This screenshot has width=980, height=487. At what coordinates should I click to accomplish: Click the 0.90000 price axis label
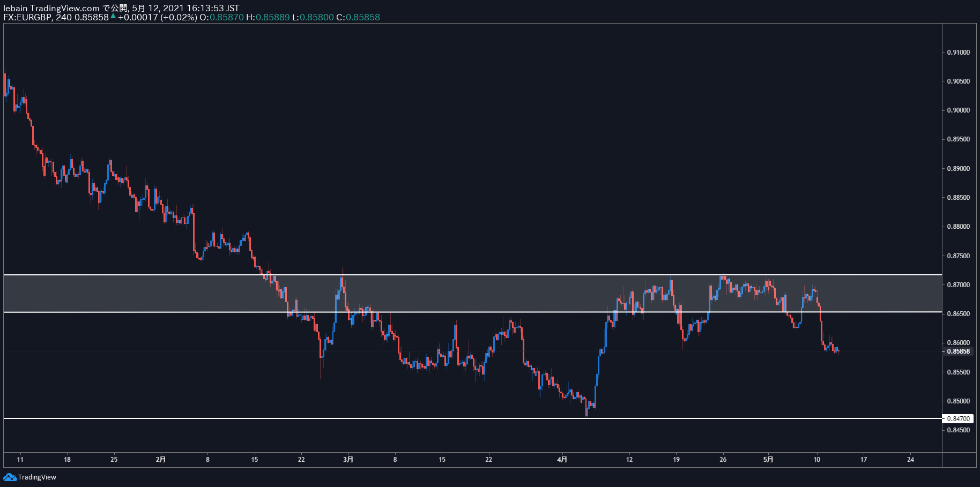[958, 110]
